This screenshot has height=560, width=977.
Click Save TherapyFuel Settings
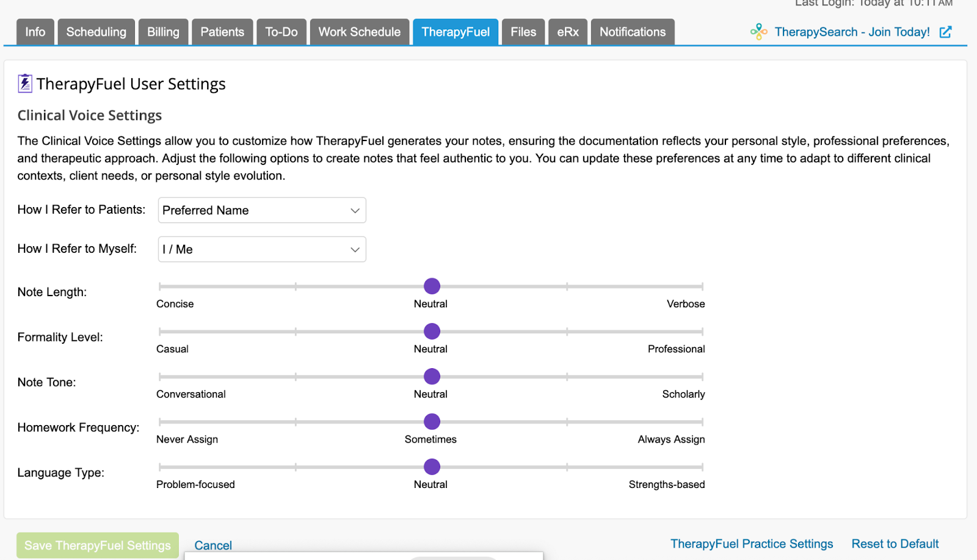tap(97, 545)
